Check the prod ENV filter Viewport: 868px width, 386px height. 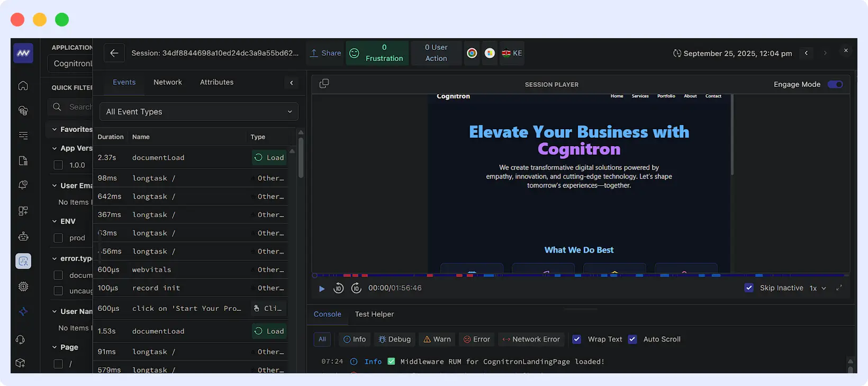59,238
